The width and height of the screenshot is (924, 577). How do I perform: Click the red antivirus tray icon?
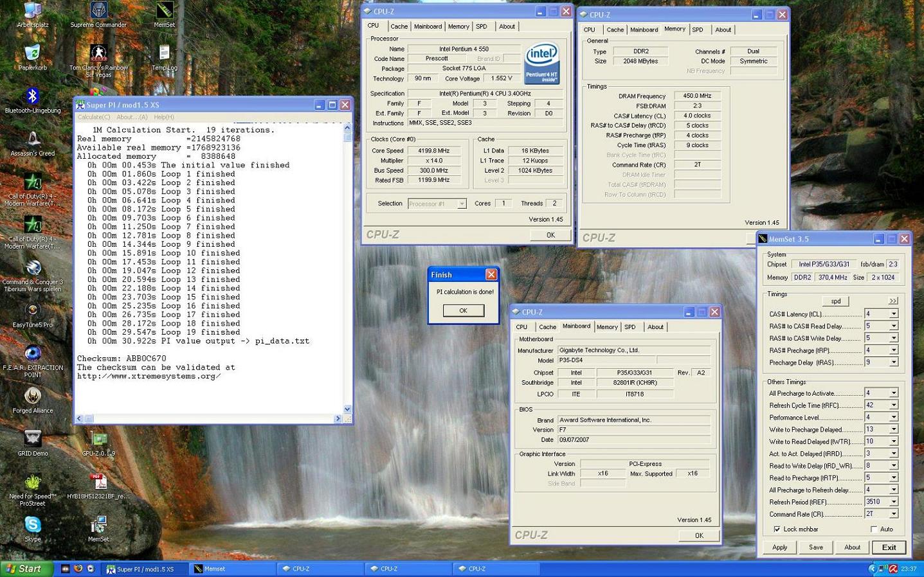[x=893, y=569]
